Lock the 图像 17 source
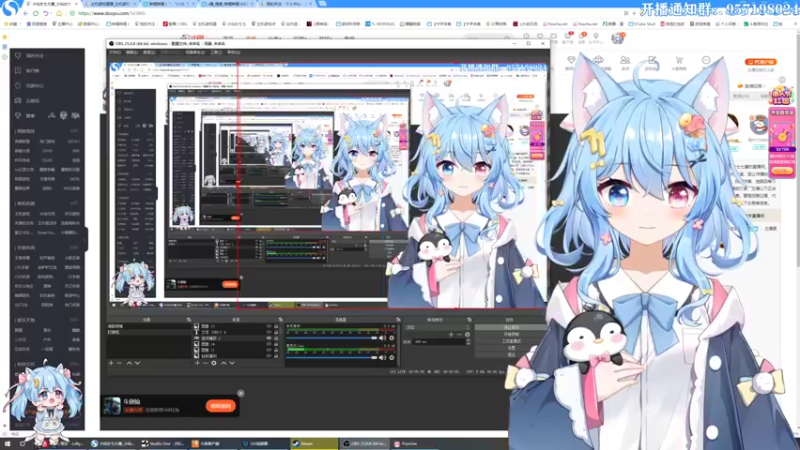This screenshot has height=450, width=800. pos(276,326)
